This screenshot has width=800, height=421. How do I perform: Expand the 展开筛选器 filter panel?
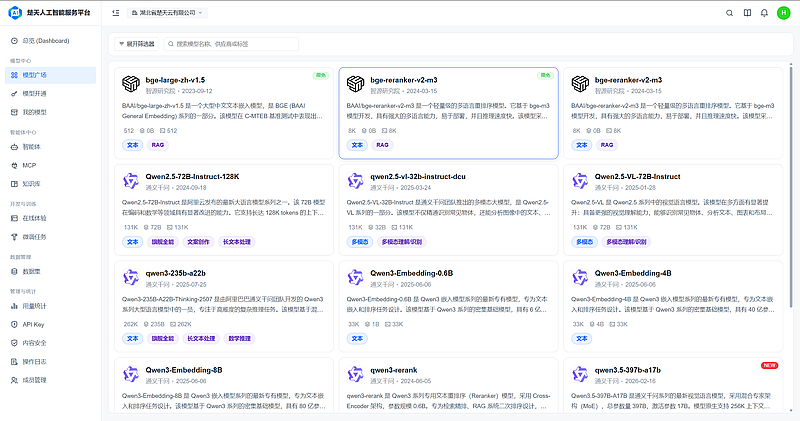click(136, 44)
